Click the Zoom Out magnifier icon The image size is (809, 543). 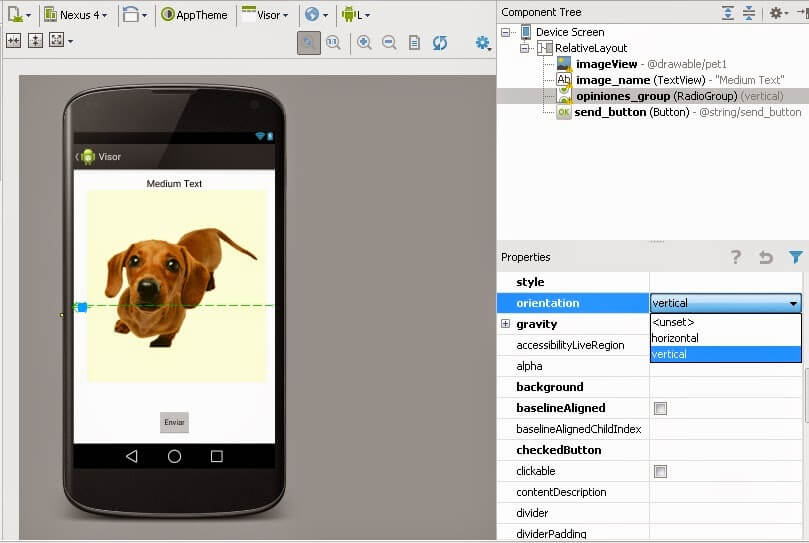(389, 43)
